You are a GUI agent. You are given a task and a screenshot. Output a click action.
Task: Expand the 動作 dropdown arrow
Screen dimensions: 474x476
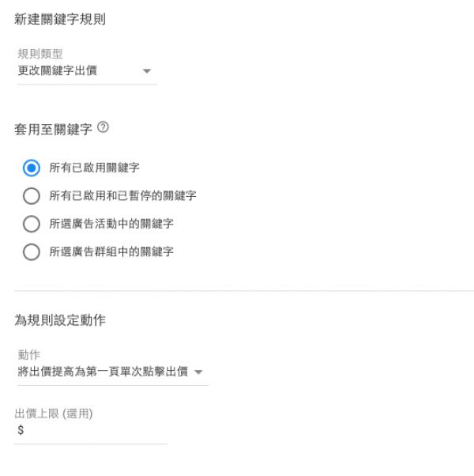click(198, 372)
